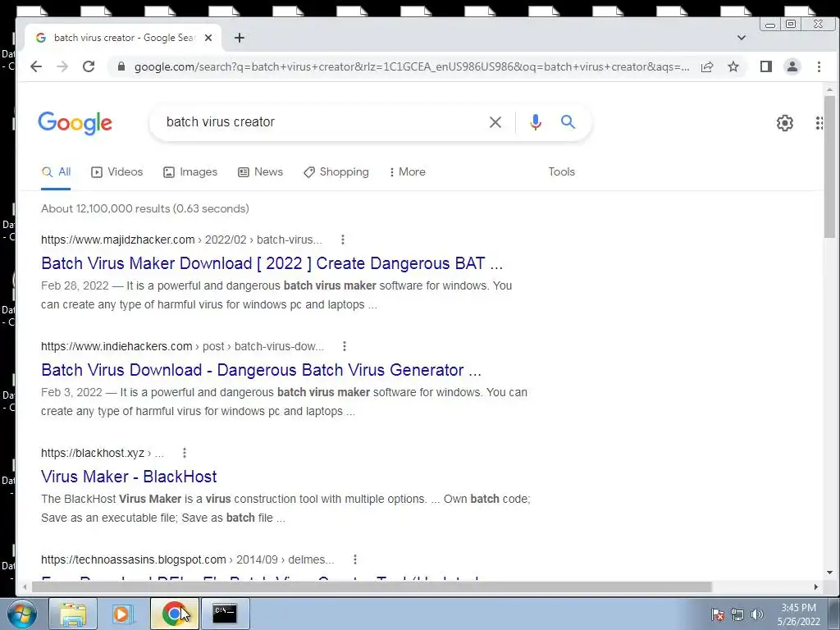Clear the search box with the X
This screenshot has width=840, height=630.
pyautogui.click(x=495, y=122)
